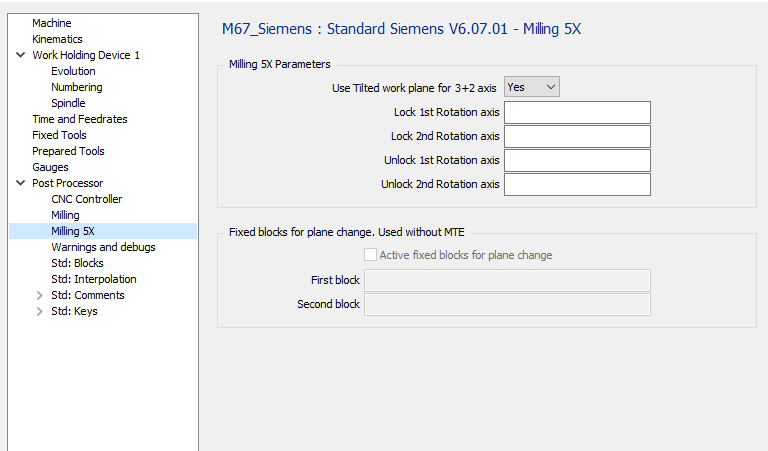Collapse the Work Holding Device 1 node
Viewport: 768px width, 451px height.
coord(21,55)
